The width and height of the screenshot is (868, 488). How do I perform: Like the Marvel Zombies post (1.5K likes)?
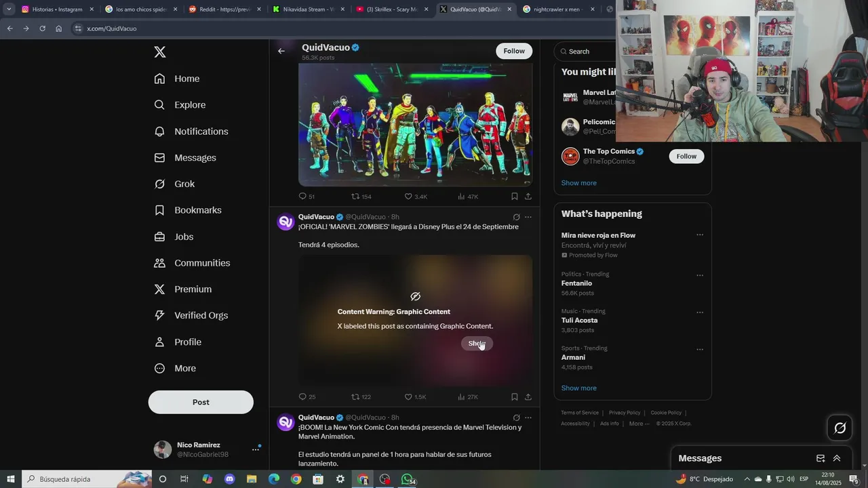click(x=416, y=397)
